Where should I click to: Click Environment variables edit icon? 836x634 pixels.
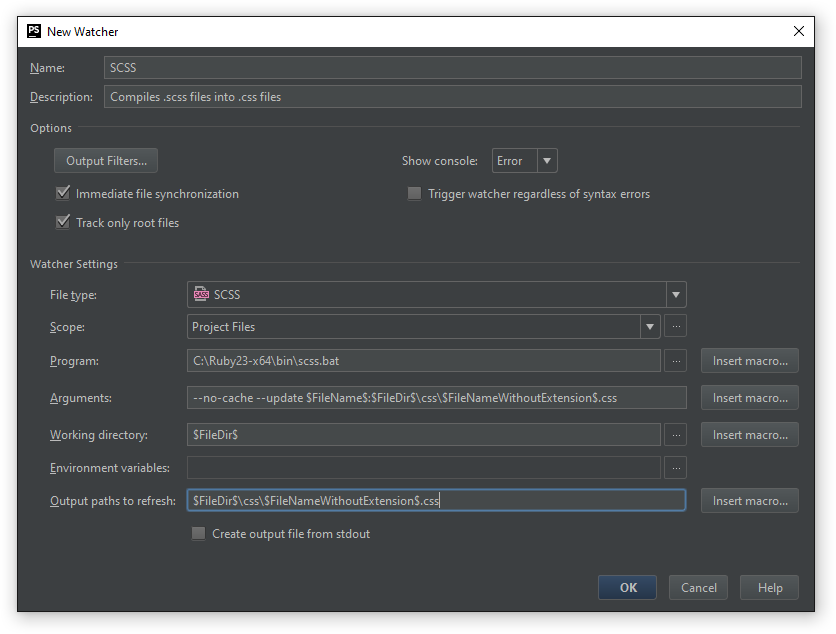click(x=676, y=468)
